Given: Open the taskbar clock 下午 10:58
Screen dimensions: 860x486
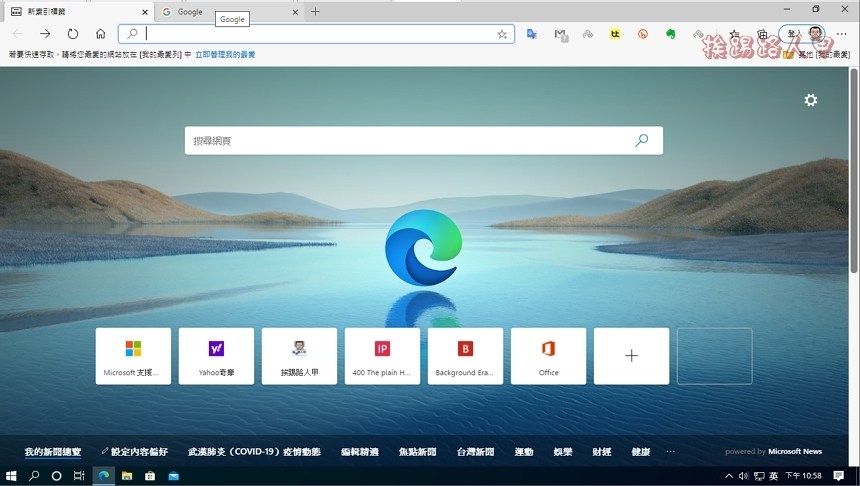Looking at the screenshot, I should point(804,476).
